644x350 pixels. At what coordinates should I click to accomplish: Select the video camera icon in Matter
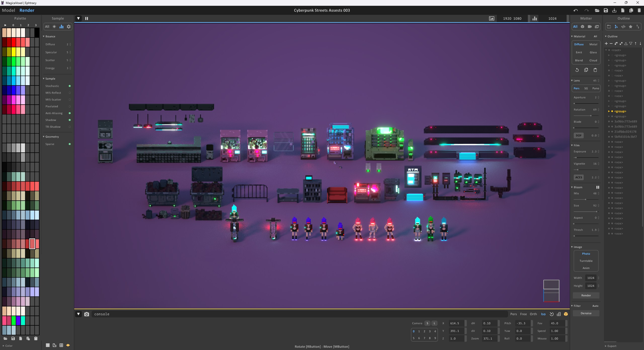tap(590, 27)
